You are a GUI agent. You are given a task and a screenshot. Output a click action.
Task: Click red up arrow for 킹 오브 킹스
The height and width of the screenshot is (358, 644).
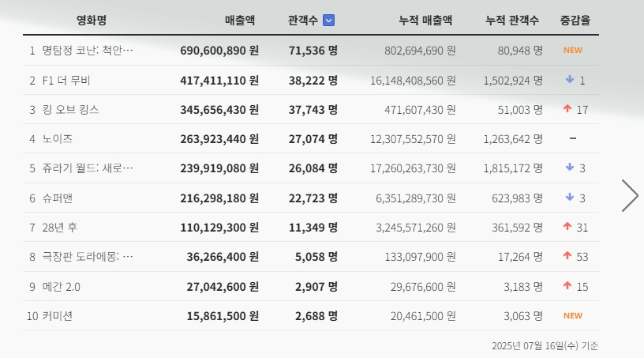[x=567, y=109]
